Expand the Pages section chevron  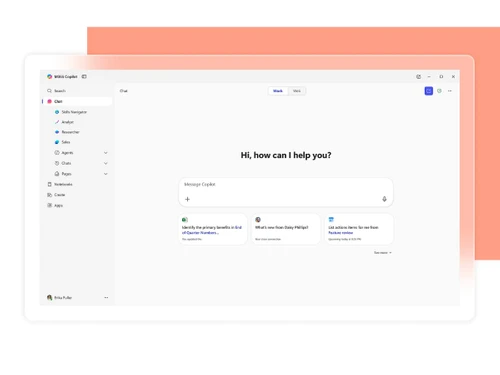coord(106,174)
